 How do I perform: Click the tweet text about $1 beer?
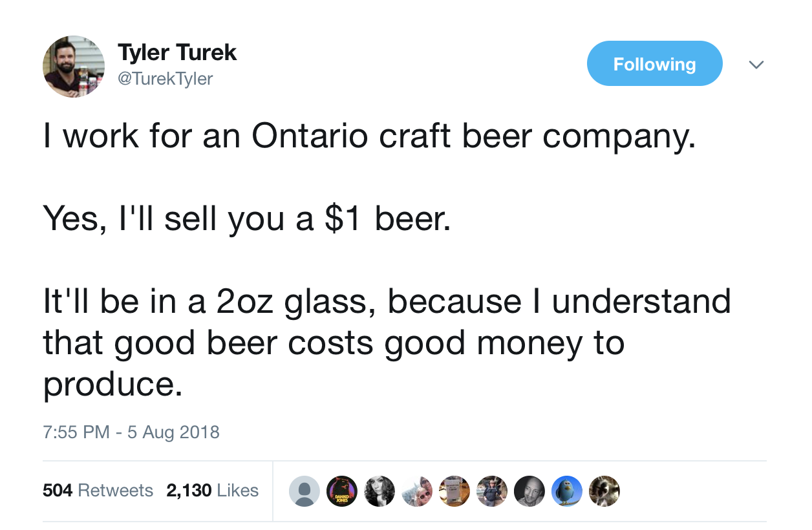[246, 220]
